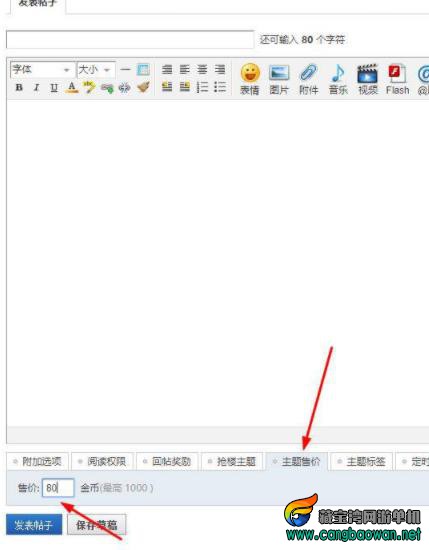Toggle Underline text formatting

(x=54, y=87)
